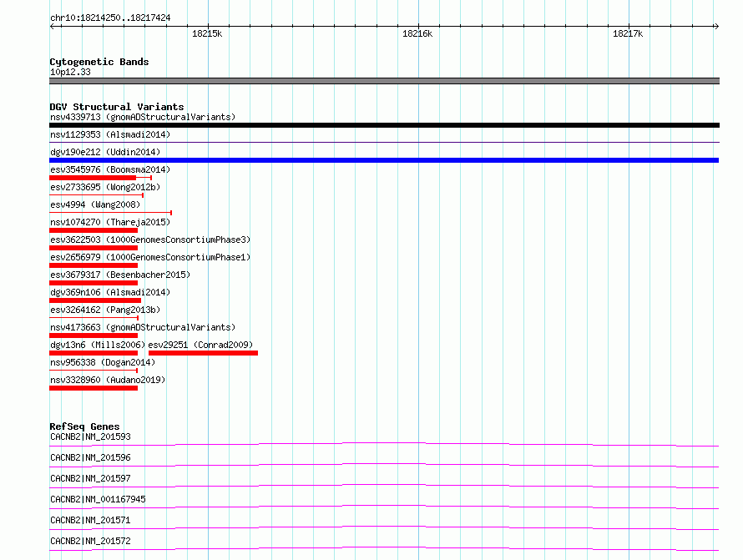Select red bar under nsv1074270

(94, 230)
